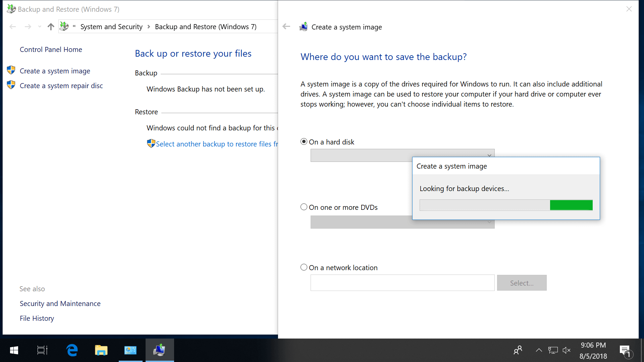Select another backup to restore files from
The height and width of the screenshot is (362, 644).
click(x=217, y=144)
